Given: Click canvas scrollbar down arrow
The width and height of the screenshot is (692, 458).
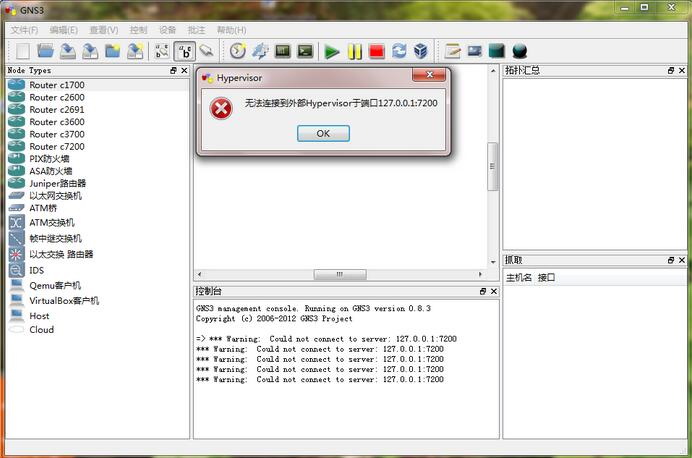Looking at the screenshot, I should coord(493,262).
